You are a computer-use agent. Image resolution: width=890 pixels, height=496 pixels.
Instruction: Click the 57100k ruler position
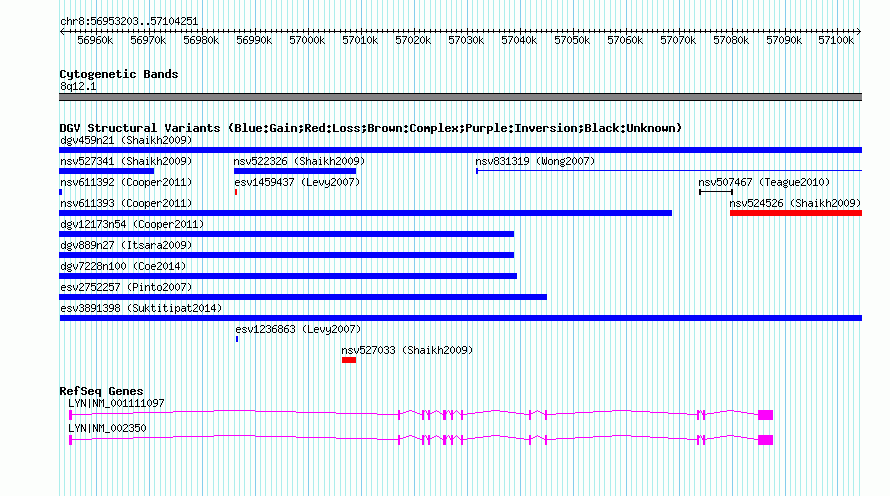tap(836, 40)
